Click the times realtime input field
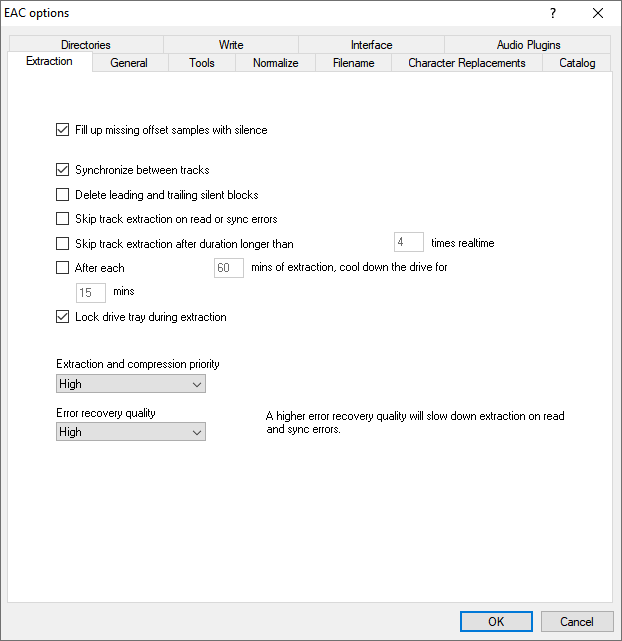Image resolution: width=622 pixels, height=641 pixels. point(408,243)
